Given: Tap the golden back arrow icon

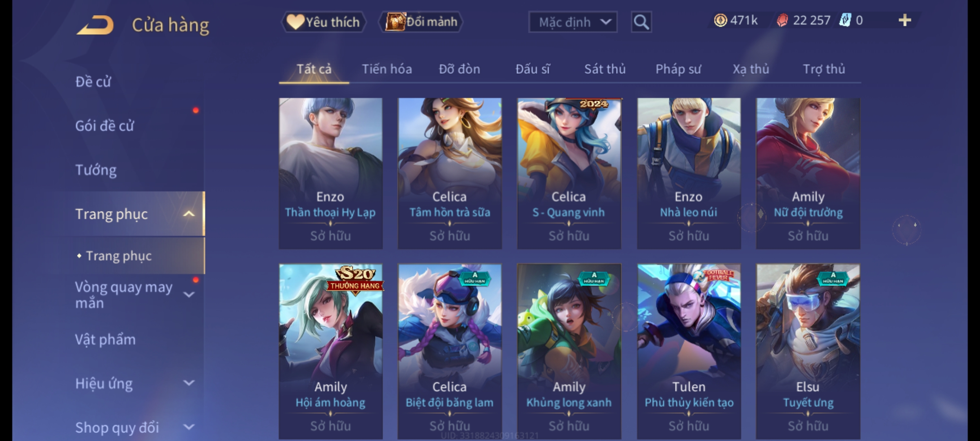Looking at the screenshot, I should pos(95,25).
